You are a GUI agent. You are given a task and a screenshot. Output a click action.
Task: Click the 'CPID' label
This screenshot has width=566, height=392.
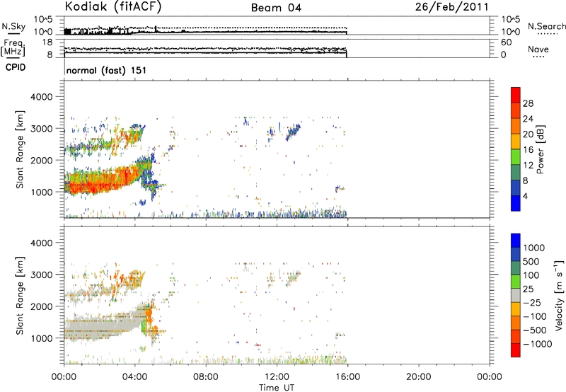(16, 67)
